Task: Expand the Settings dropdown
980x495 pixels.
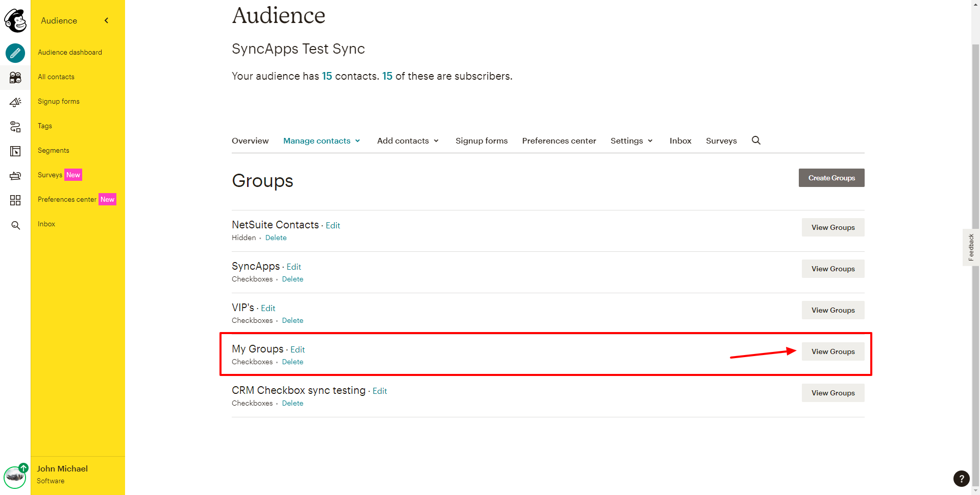Action: [x=632, y=141]
